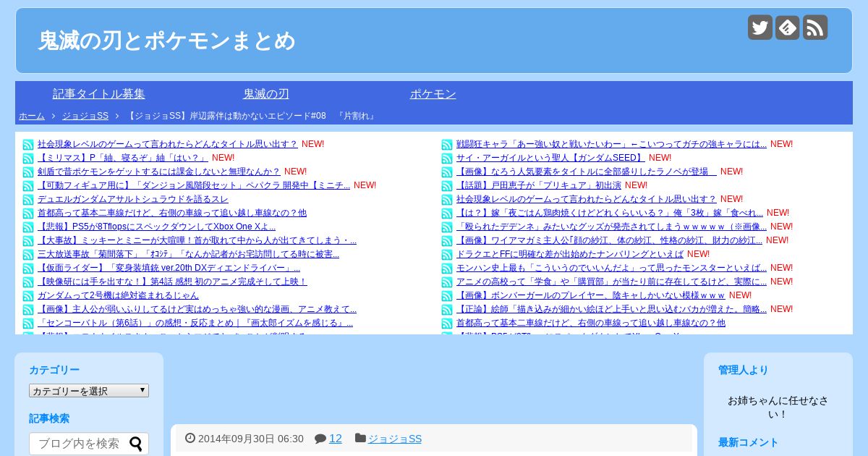Open article 「センコーバトル（第6話）」の感想
This screenshot has width=868, height=456.
(195, 323)
